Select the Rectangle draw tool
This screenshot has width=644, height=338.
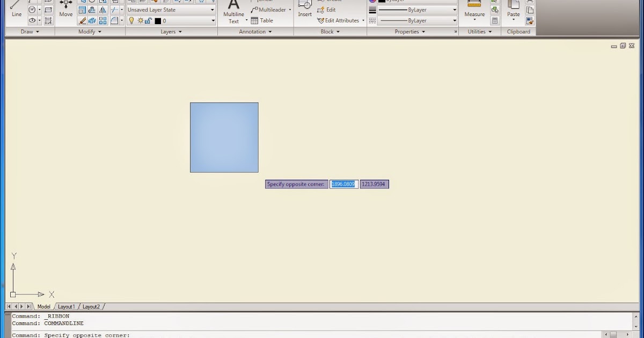click(x=48, y=10)
